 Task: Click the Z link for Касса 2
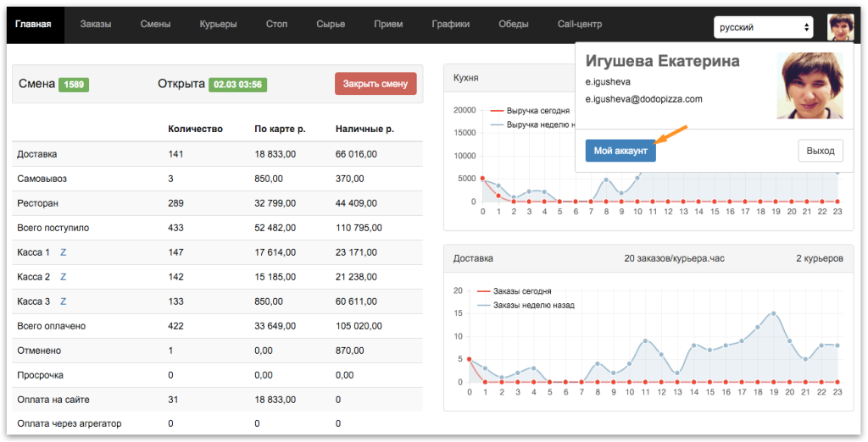click(63, 277)
